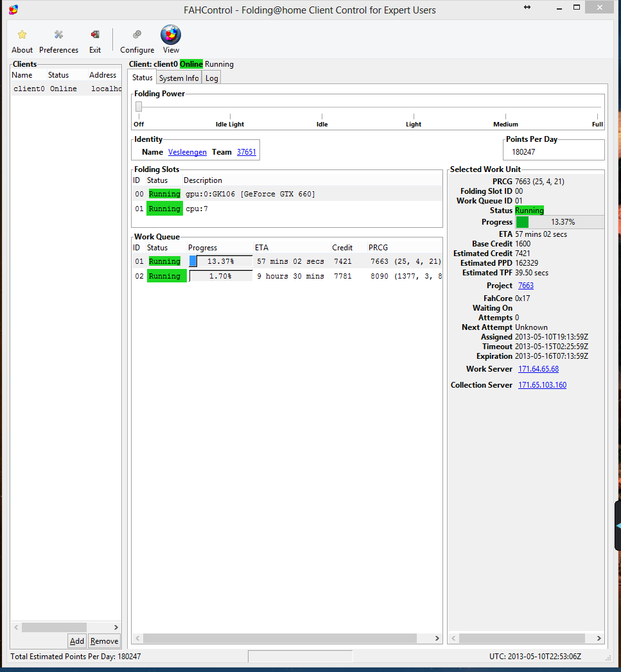The height and width of the screenshot is (672, 621).
Task: Click the Folding Power slider handle
Action: click(139, 107)
